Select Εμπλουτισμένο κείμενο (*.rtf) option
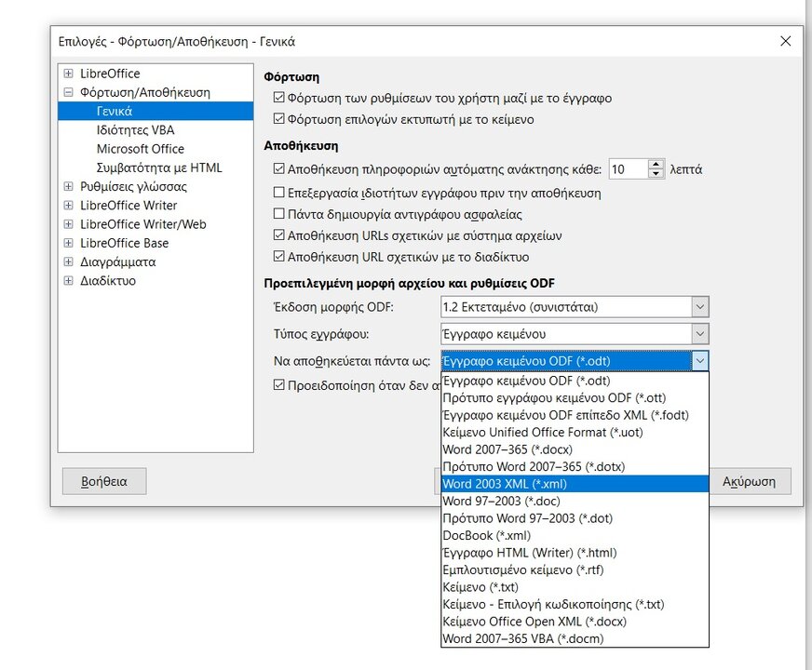The image size is (812, 670). tap(575, 569)
